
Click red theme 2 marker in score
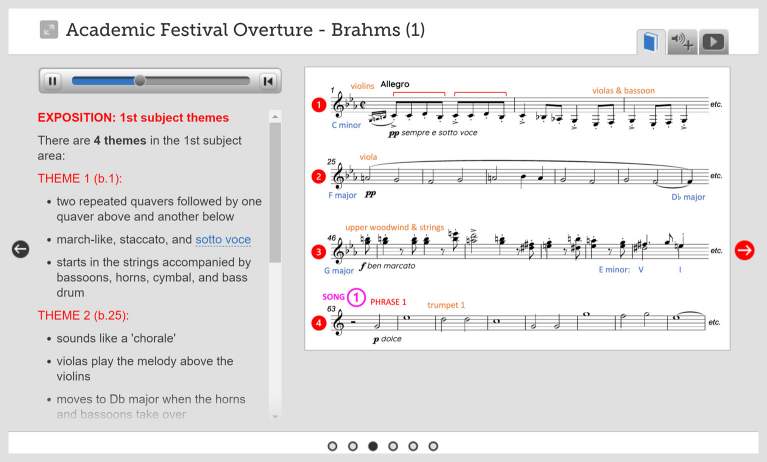(x=318, y=176)
